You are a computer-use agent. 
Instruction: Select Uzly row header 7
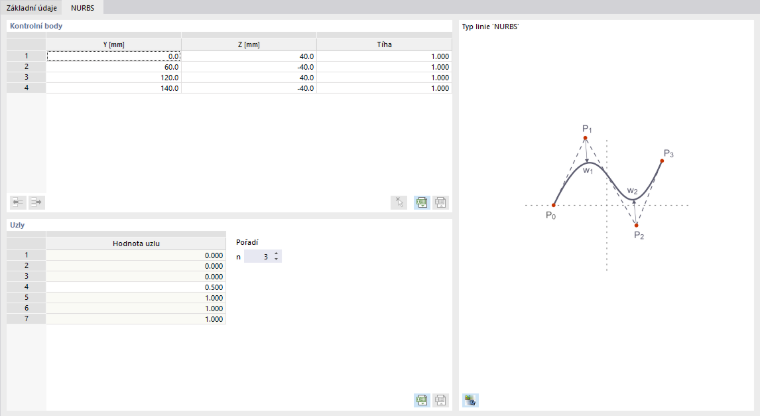(x=26, y=319)
